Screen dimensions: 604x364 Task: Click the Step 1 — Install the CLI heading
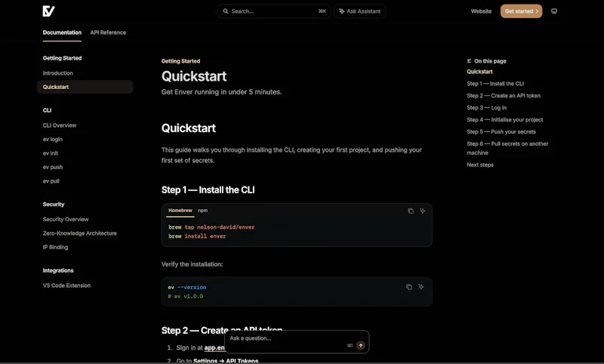(x=208, y=190)
